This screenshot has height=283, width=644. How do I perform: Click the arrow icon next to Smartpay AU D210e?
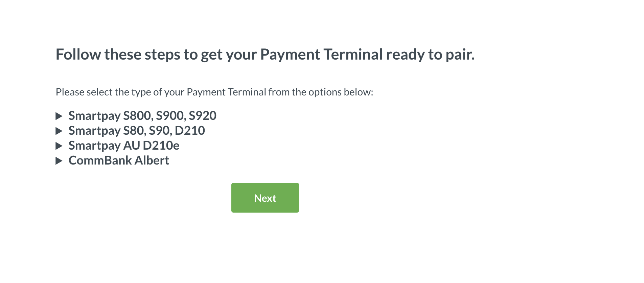tap(60, 145)
